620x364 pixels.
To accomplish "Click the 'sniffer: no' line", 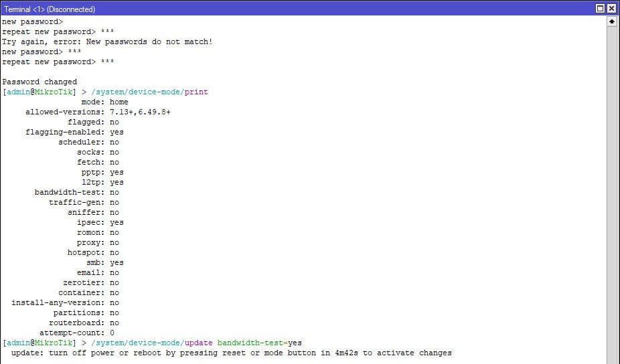I will (x=93, y=212).
